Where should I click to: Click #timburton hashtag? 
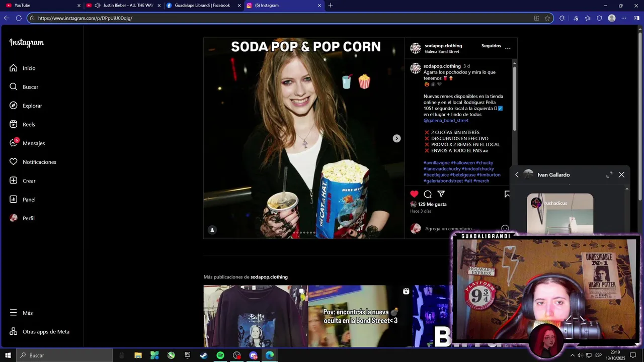pos(489,175)
